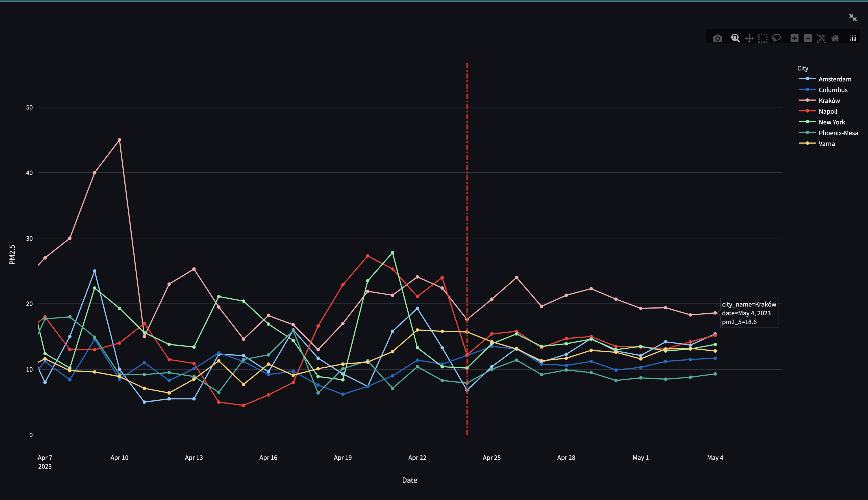Choose the Box Select tool
The height and width of the screenshot is (500, 868).
[763, 38]
